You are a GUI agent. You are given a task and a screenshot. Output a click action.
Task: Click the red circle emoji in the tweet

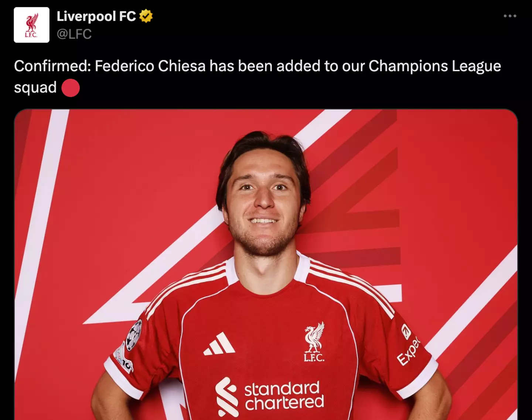coord(70,87)
